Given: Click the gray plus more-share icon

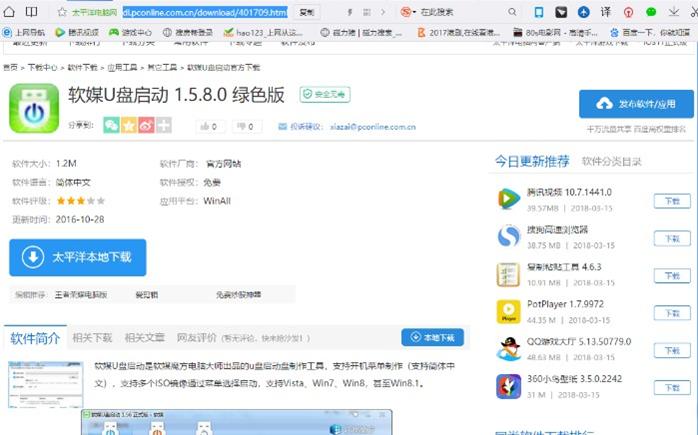Looking at the screenshot, I should click(163, 125).
